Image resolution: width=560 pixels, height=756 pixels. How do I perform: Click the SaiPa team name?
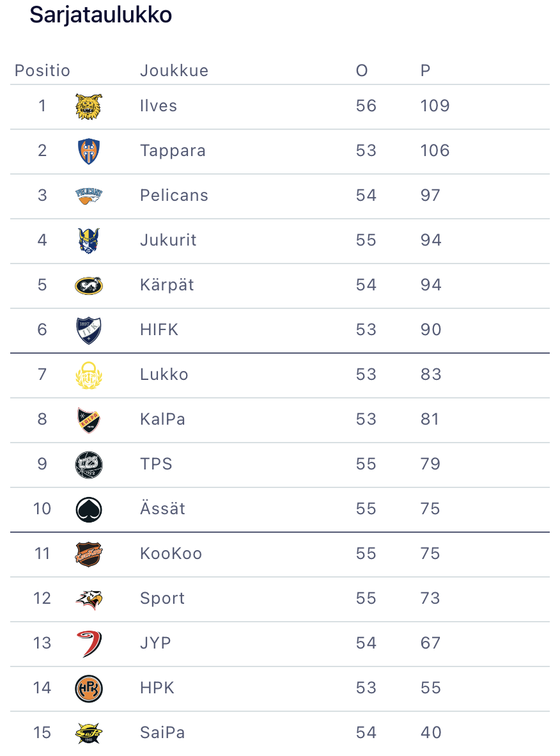pos(162,733)
